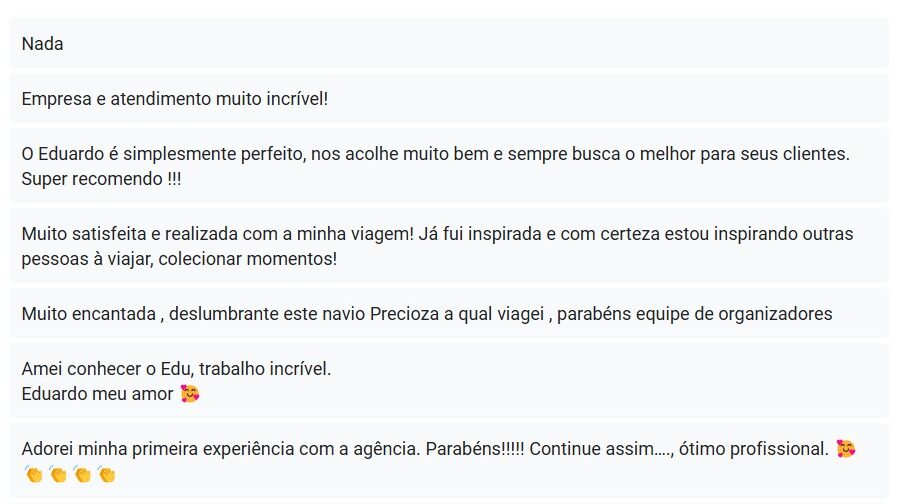Click the second clapping hands emoji
898x504 pixels.
click(x=58, y=474)
